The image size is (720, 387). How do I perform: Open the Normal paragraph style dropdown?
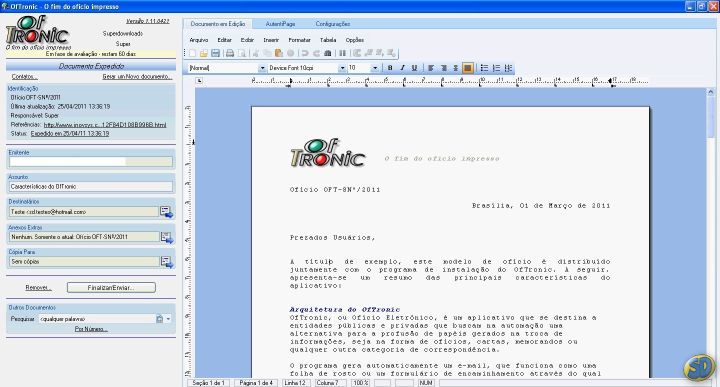tap(262, 68)
